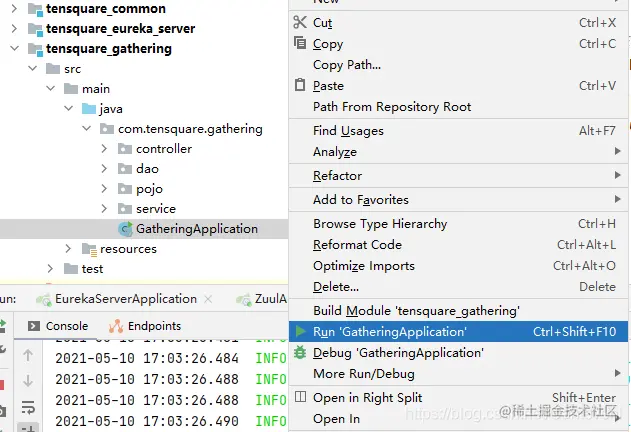Image resolution: width=631 pixels, height=432 pixels.
Task: Click the ZuulA run tab icon
Action: (x=243, y=299)
